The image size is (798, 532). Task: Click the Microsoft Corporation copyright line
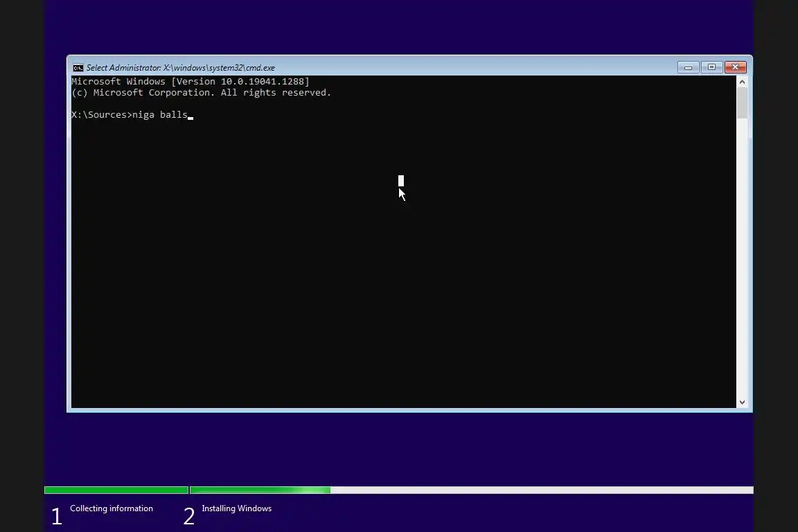click(x=202, y=93)
